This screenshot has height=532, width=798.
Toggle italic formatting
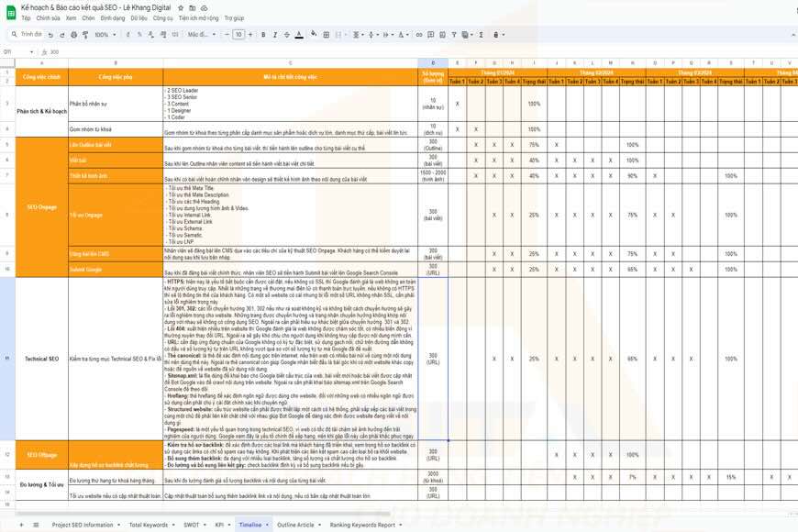(x=275, y=35)
